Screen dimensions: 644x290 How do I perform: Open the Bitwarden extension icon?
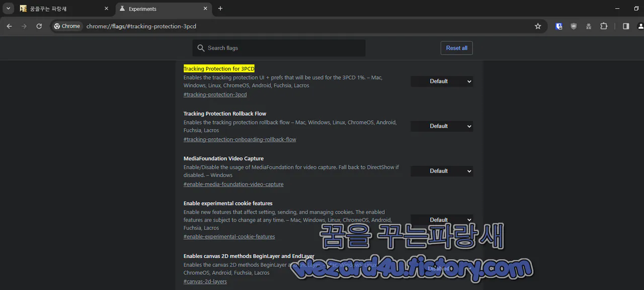559,26
